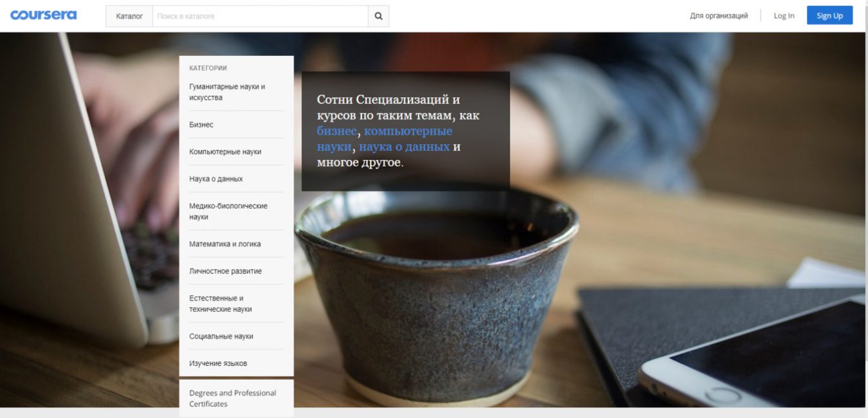The height and width of the screenshot is (418, 868).
Task: Click наука о данных link in banner
Action: pos(404,147)
